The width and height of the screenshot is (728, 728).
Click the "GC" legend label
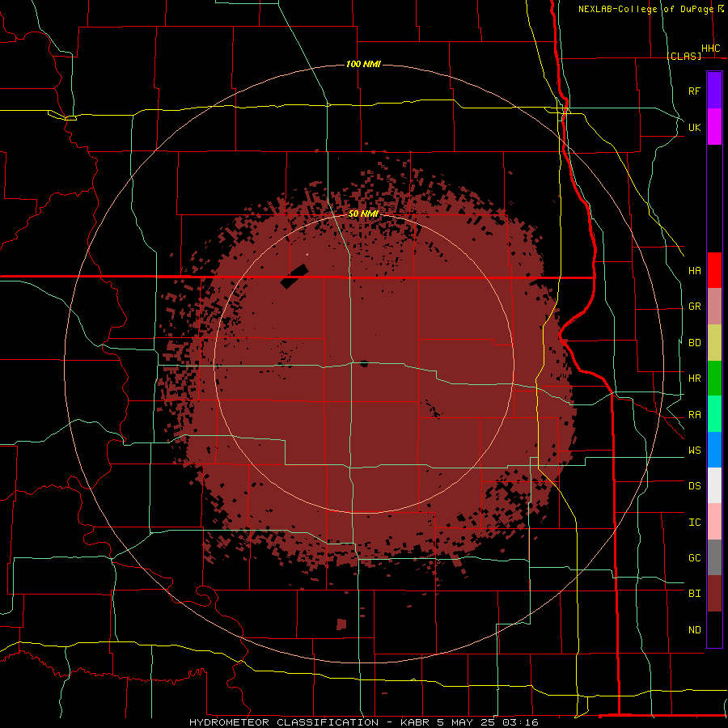click(x=694, y=558)
